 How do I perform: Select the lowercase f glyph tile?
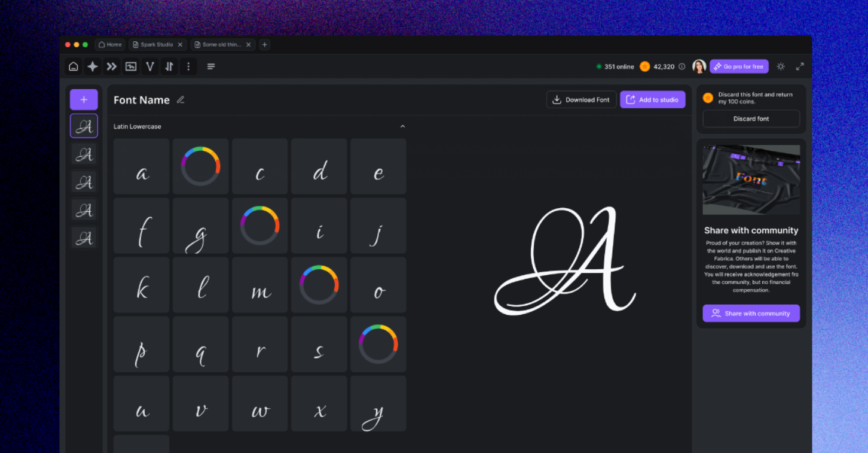[x=142, y=226]
